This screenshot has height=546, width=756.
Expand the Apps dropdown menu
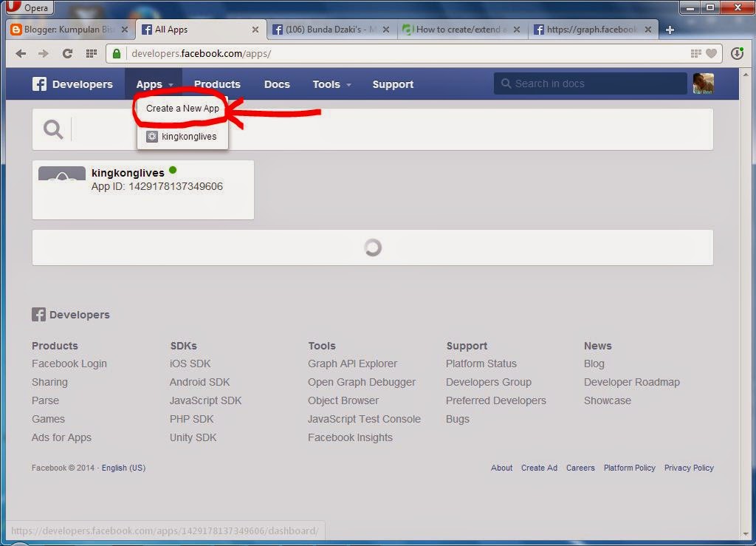pos(154,84)
